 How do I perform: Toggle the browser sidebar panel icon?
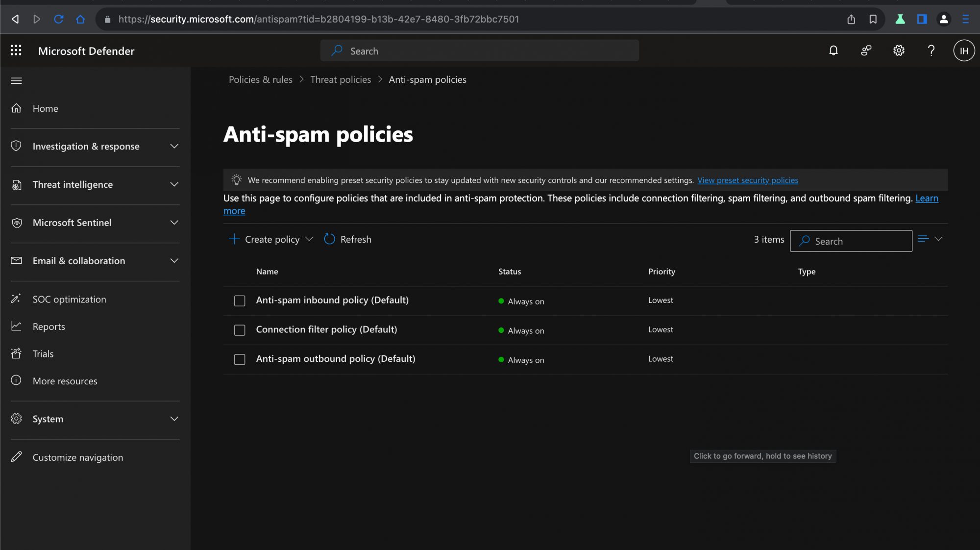[922, 19]
